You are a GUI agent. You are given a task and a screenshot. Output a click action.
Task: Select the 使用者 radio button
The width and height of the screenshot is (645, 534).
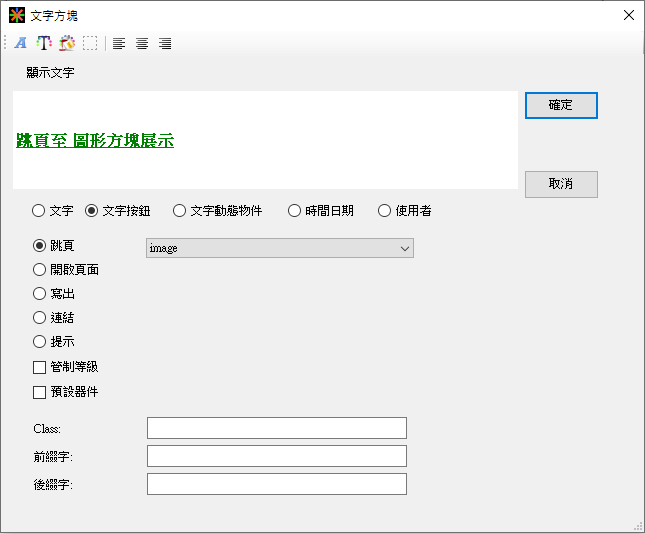(x=385, y=211)
